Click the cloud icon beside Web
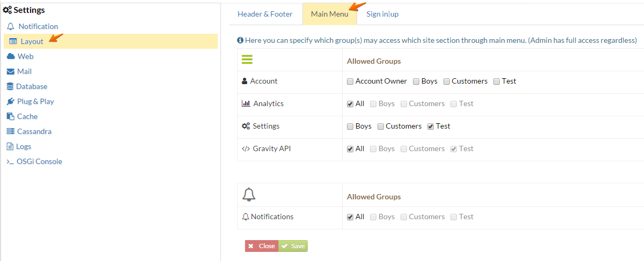 point(11,56)
